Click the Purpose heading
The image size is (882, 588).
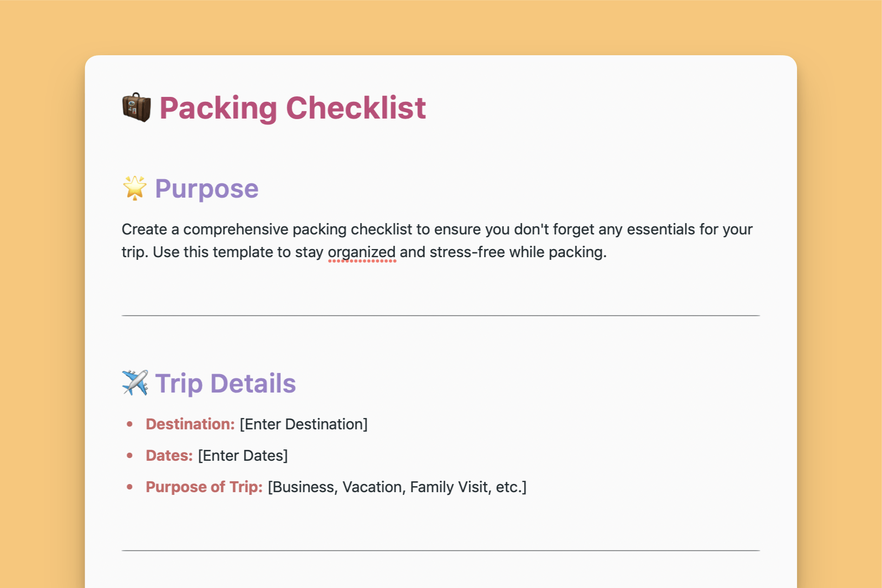(x=206, y=188)
